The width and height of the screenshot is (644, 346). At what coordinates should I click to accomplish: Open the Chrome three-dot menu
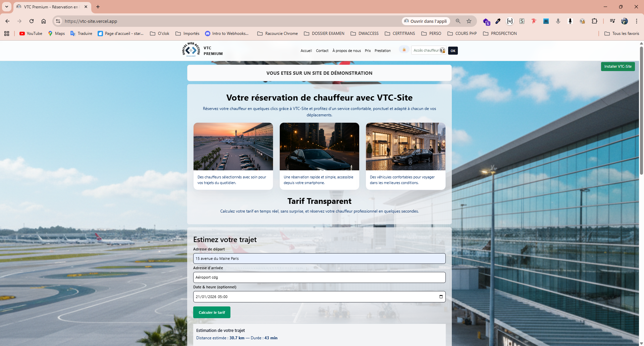[636, 21]
